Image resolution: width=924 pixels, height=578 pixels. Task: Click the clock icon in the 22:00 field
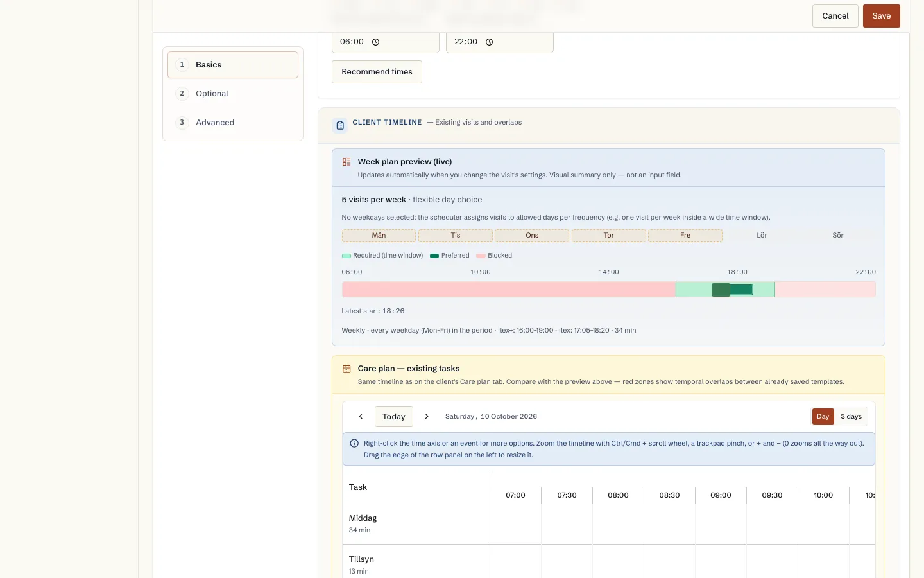coord(490,42)
